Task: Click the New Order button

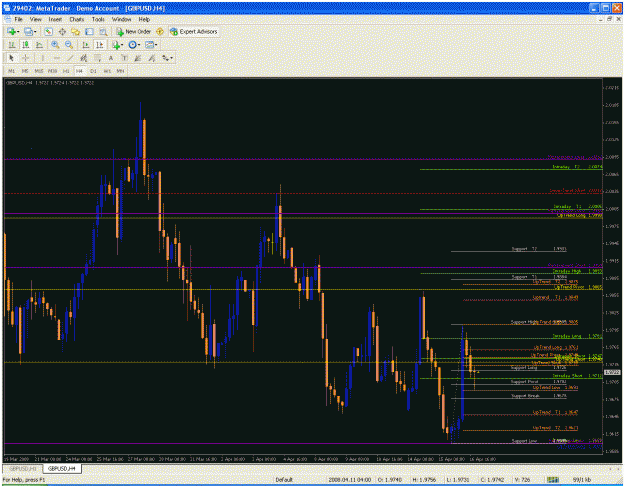Action: 133,31
